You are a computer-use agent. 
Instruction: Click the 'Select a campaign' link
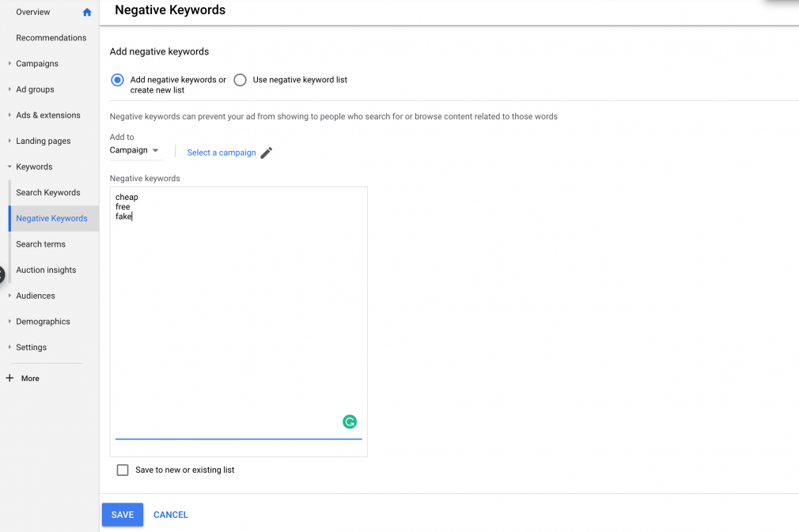(x=222, y=153)
